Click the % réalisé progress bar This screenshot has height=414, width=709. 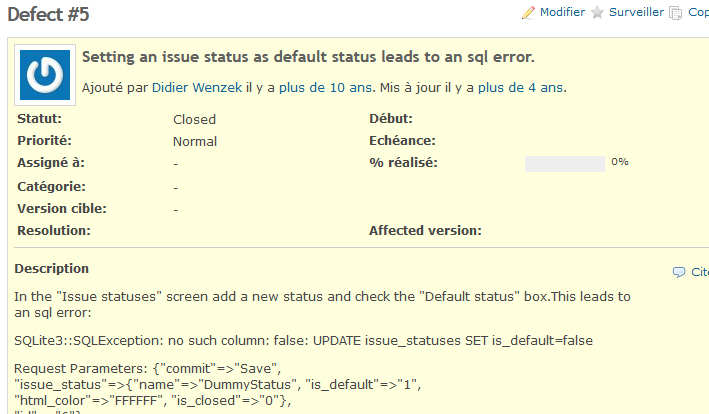(564, 163)
